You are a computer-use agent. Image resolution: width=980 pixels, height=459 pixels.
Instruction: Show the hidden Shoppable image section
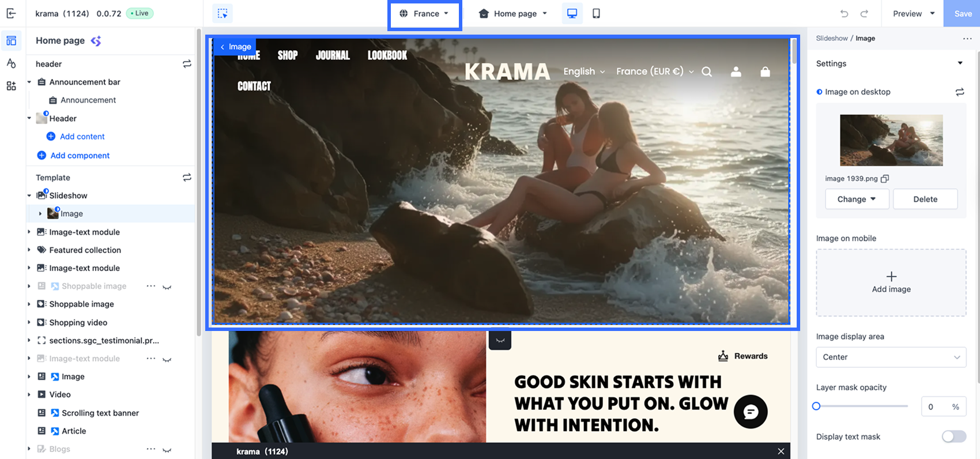(x=167, y=287)
